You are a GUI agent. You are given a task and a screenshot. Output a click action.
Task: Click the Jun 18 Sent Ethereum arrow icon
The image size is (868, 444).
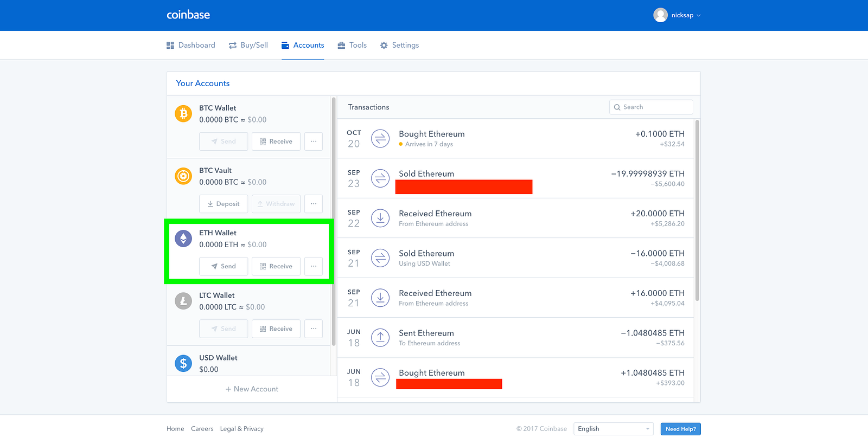pos(380,338)
